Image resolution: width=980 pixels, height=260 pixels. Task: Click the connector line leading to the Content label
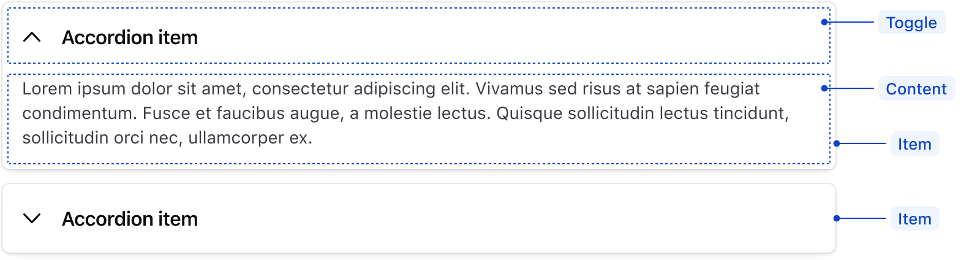tap(851, 88)
